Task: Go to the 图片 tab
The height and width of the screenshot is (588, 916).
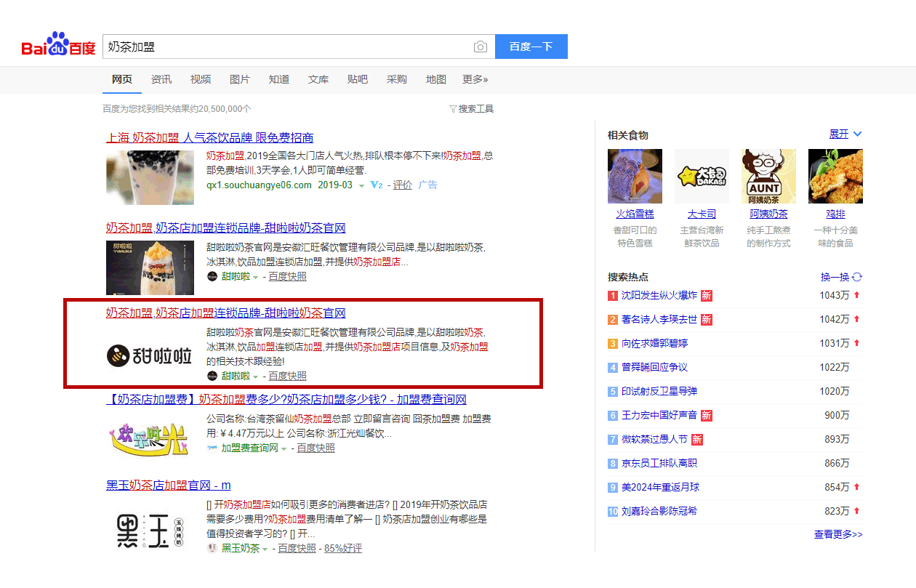Action: pyautogui.click(x=240, y=80)
